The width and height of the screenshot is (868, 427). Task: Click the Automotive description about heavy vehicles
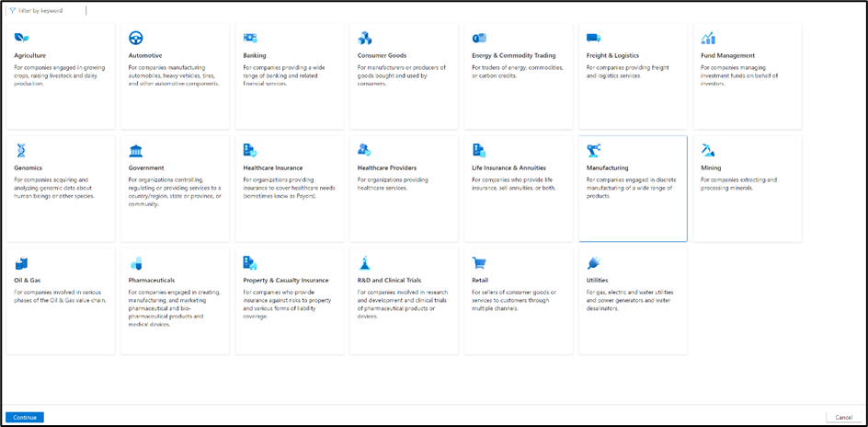(x=174, y=75)
